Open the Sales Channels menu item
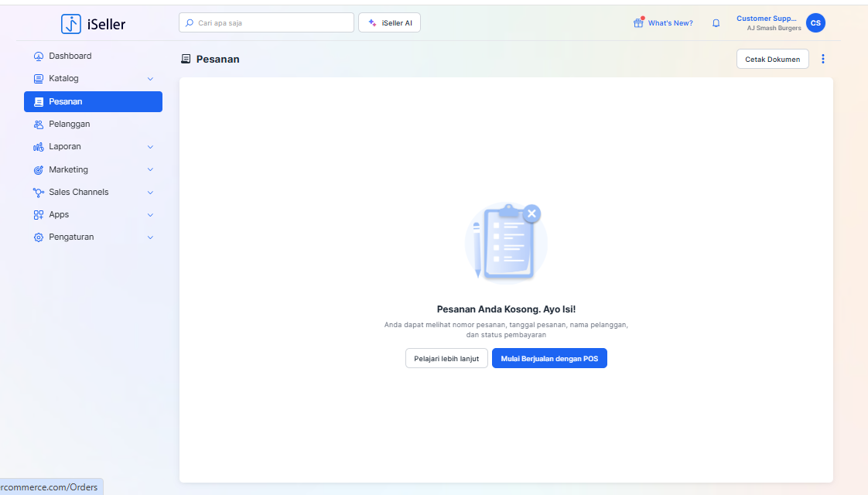Viewport: 868px width, 495px height. coord(78,193)
